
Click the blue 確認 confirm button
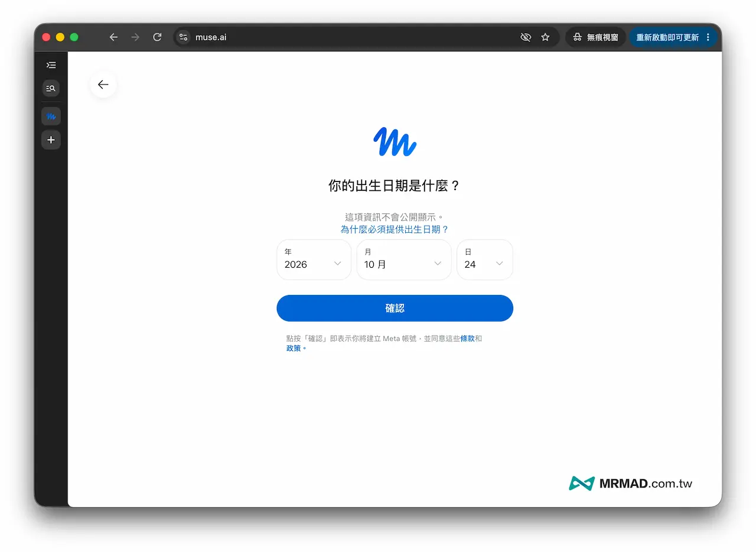[395, 308]
